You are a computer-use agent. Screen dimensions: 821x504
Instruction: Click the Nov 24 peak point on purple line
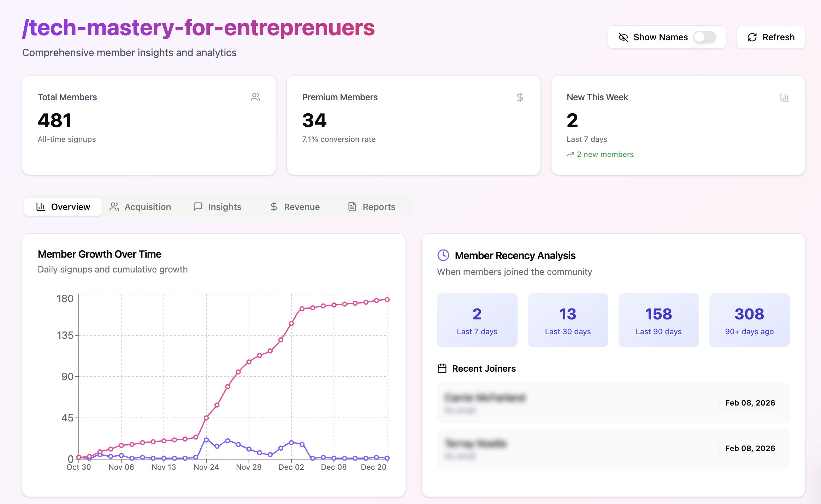tap(206, 440)
